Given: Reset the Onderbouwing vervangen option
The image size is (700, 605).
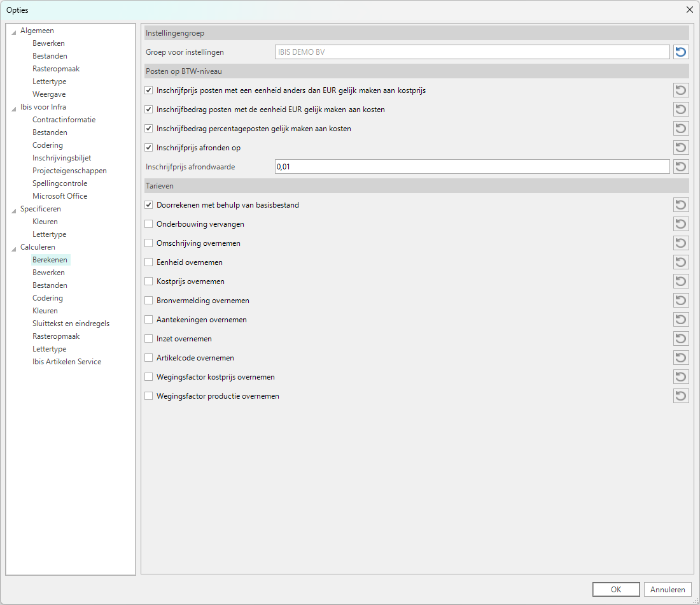Looking at the screenshot, I should coord(681,224).
